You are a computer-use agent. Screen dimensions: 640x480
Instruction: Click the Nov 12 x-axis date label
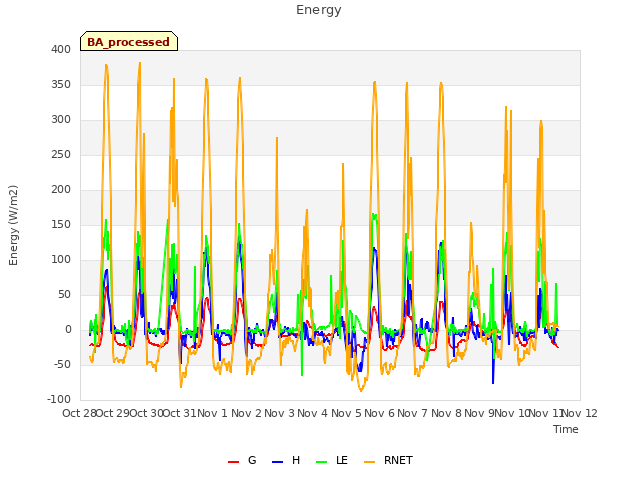click(580, 413)
